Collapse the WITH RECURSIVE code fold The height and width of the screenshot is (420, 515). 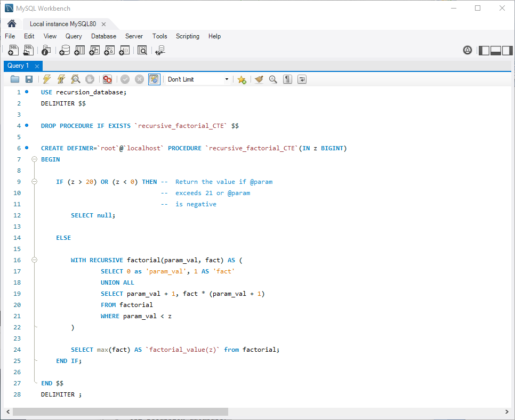(34, 260)
